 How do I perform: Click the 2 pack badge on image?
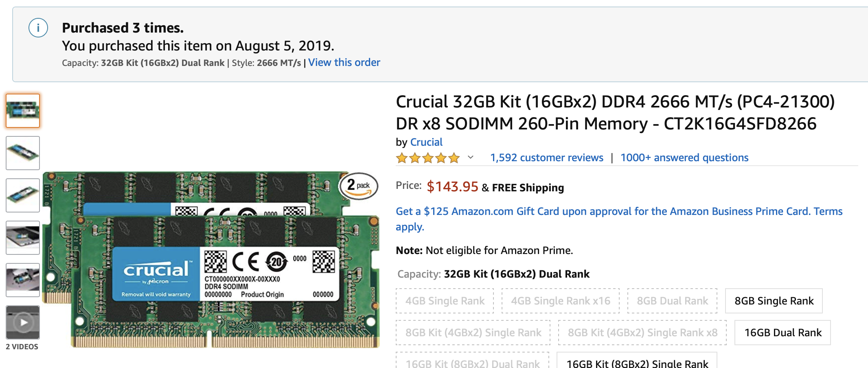tap(358, 186)
